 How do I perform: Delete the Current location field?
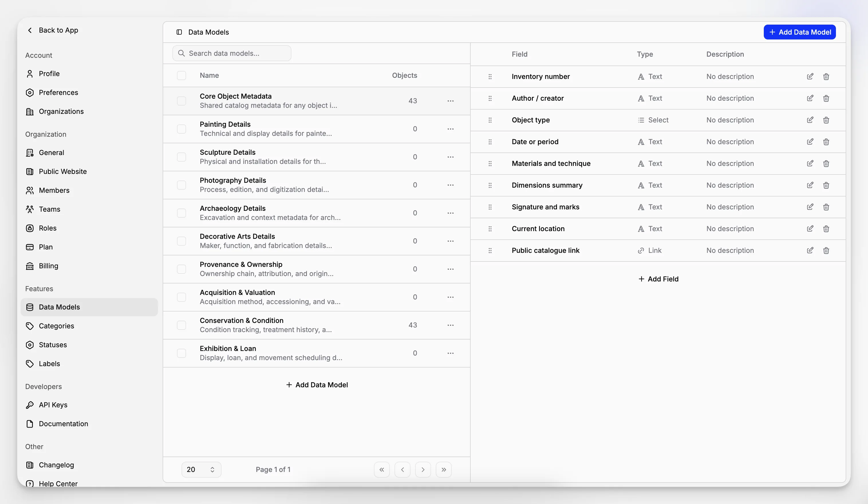coord(826,229)
